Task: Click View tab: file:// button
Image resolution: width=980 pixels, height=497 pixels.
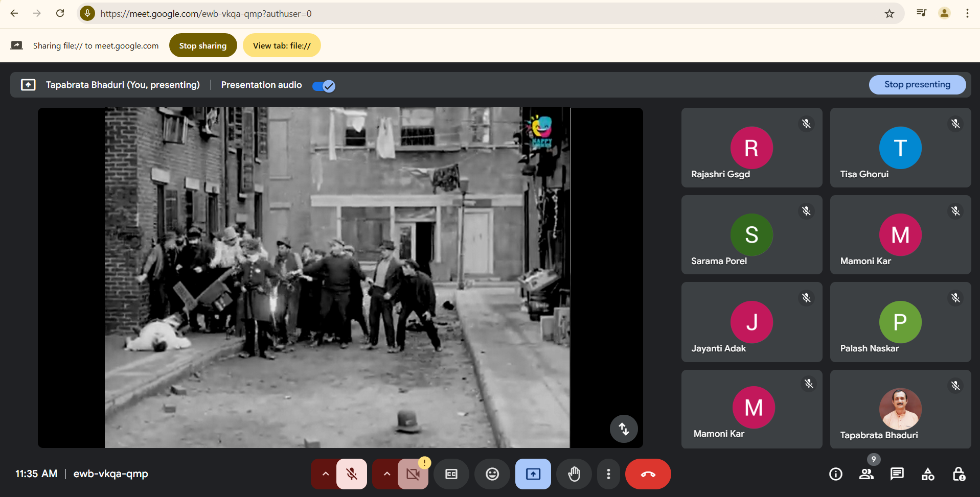Action: pos(282,45)
